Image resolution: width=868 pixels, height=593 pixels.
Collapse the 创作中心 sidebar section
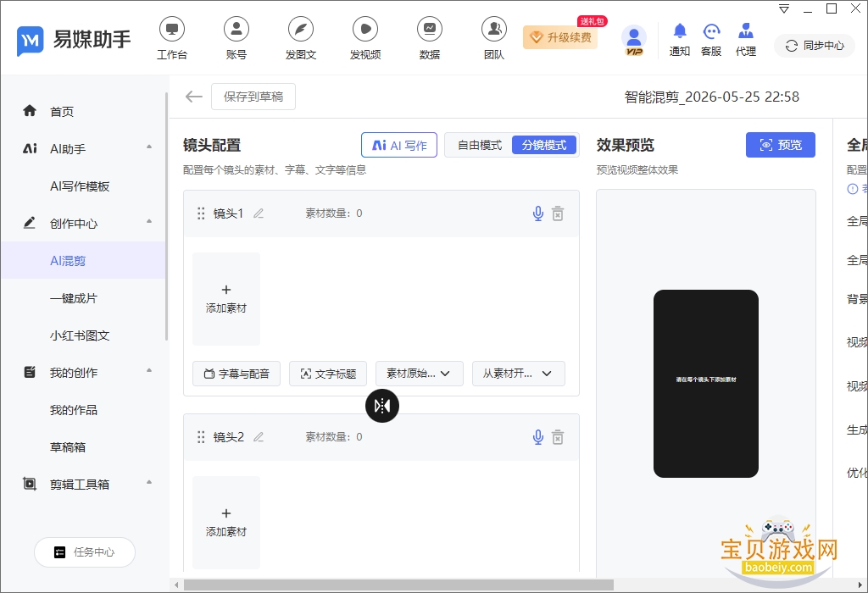pos(149,222)
